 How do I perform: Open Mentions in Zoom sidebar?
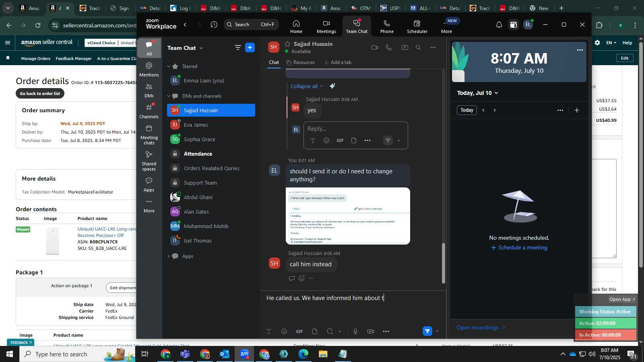(x=149, y=69)
